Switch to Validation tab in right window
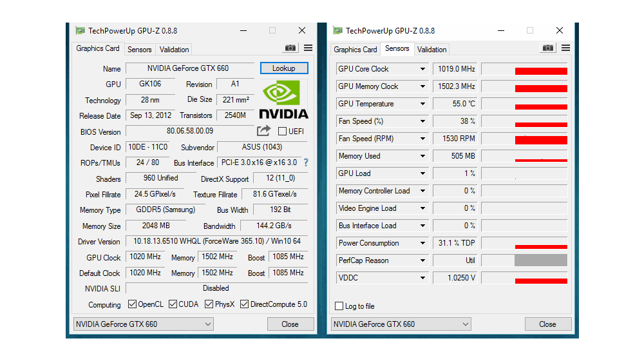This screenshot has width=644, height=363. click(x=431, y=50)
